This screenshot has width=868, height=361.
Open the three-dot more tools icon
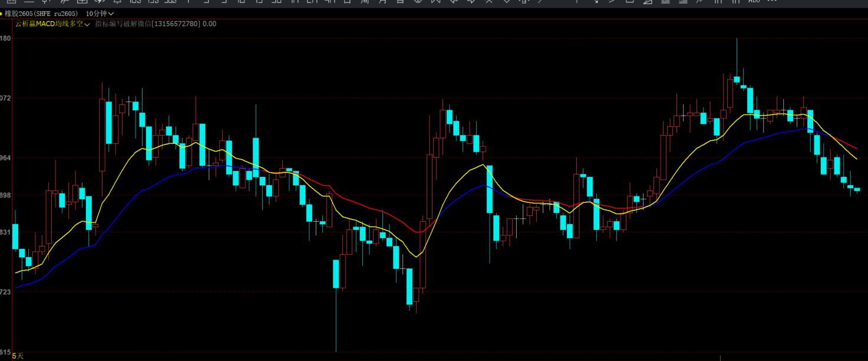[x=772, y=2]
